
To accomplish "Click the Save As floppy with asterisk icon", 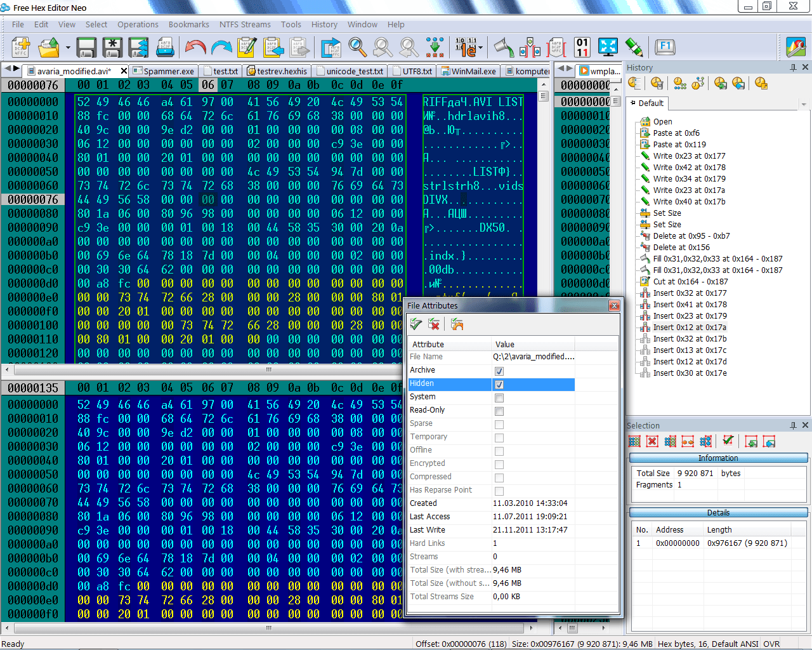I will (x=112, y=47).
